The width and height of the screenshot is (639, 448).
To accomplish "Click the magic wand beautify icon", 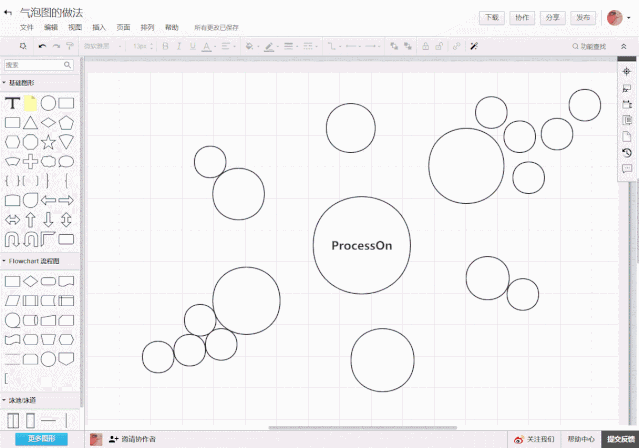I will [x=474, y=46].
